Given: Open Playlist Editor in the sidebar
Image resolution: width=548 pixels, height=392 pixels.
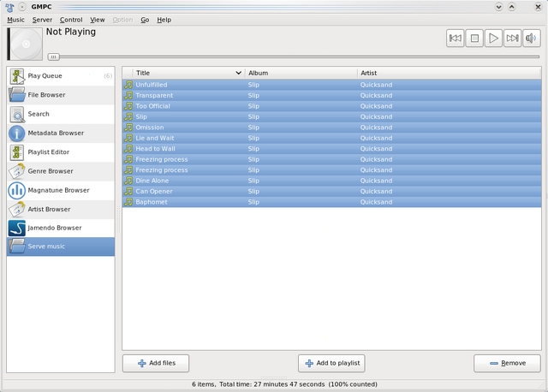Looking at the screenshot, I should (61, 152).
